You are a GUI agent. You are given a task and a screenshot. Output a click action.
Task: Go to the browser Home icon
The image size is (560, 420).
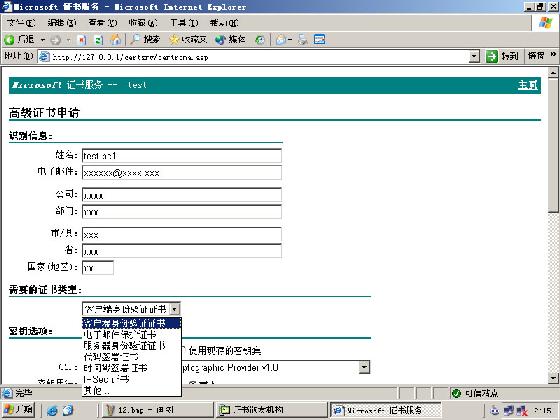point(116,40)
